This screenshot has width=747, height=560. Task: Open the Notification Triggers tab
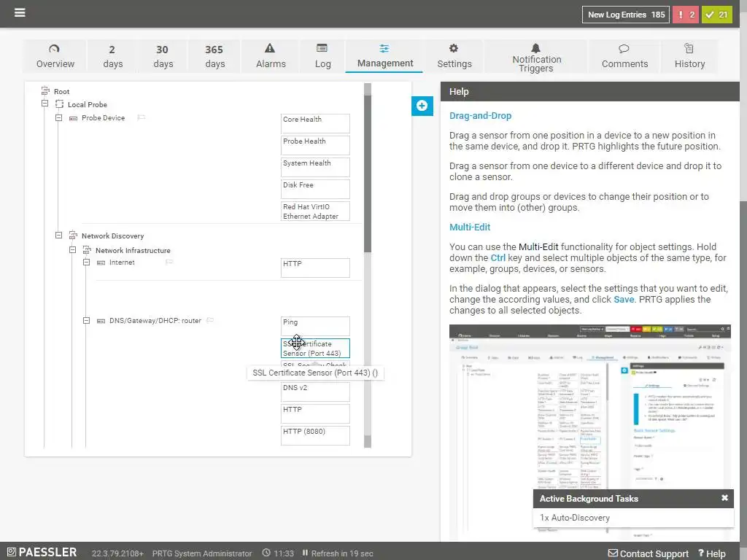pyautogui.click(x=536, y=56)
